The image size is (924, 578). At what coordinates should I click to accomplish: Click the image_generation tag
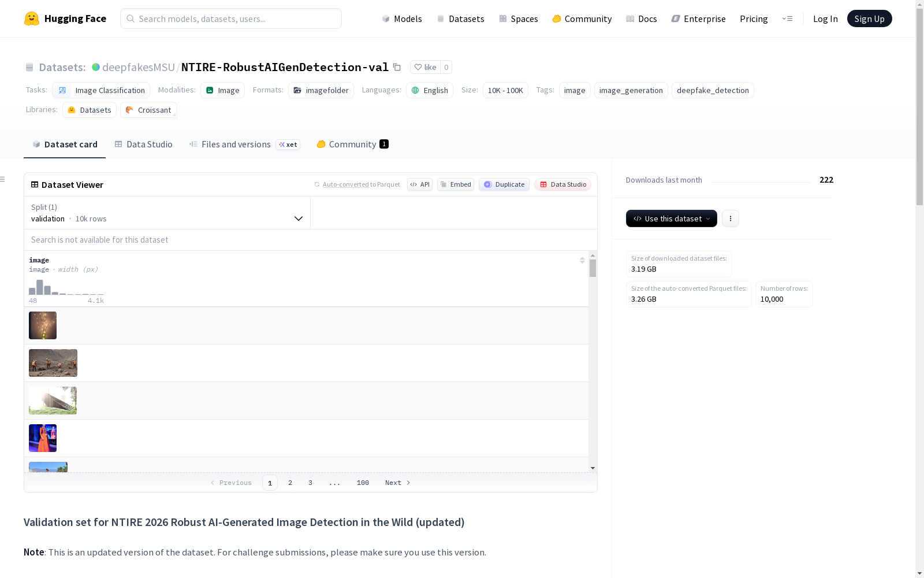631,90
